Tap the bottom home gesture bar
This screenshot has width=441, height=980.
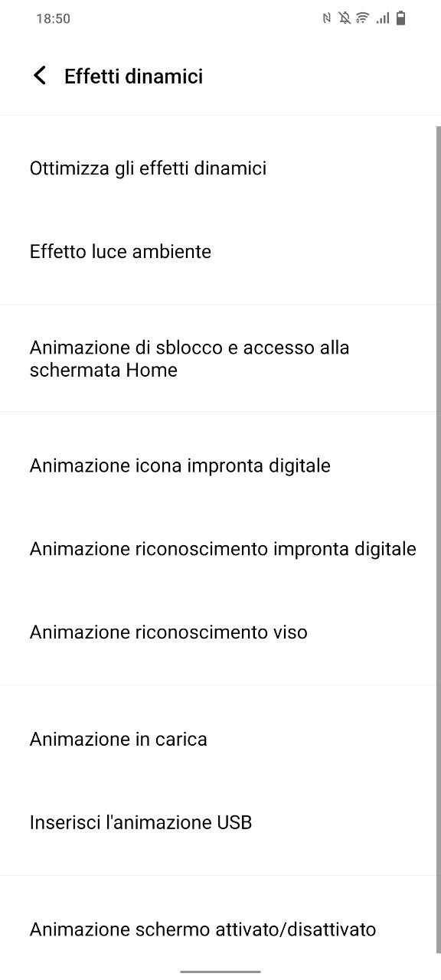(220, 972)
